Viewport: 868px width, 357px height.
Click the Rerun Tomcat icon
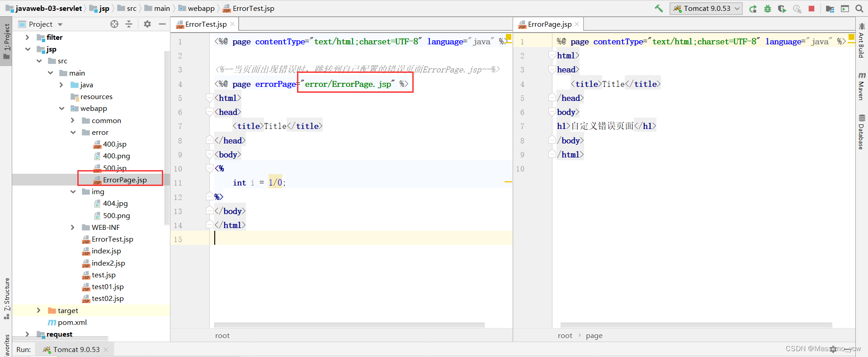click(x=753, y=9)
